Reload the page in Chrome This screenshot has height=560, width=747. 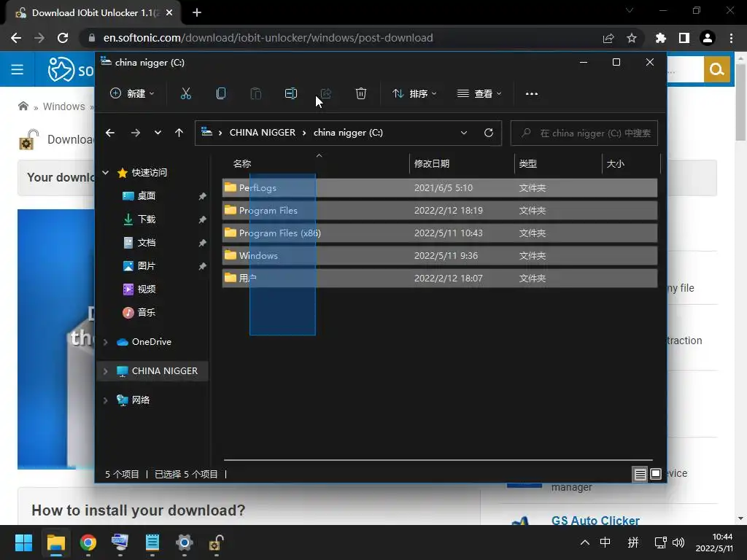point(63,38)
